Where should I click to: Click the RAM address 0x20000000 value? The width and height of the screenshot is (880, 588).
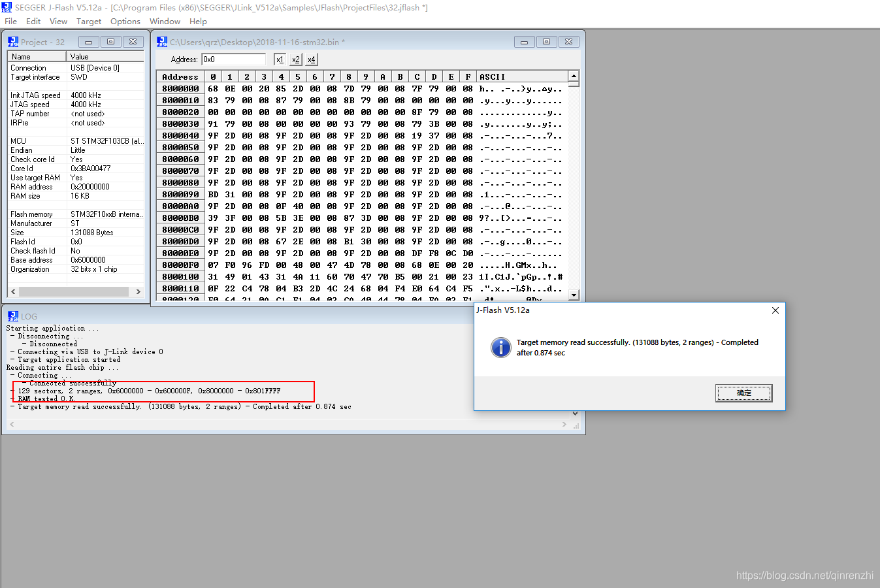coord(90,187)
